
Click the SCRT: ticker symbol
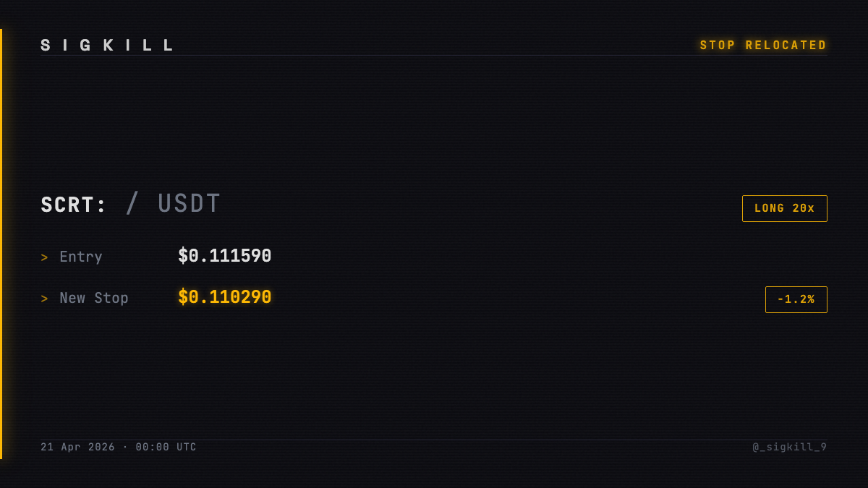[x=74, y=205]
